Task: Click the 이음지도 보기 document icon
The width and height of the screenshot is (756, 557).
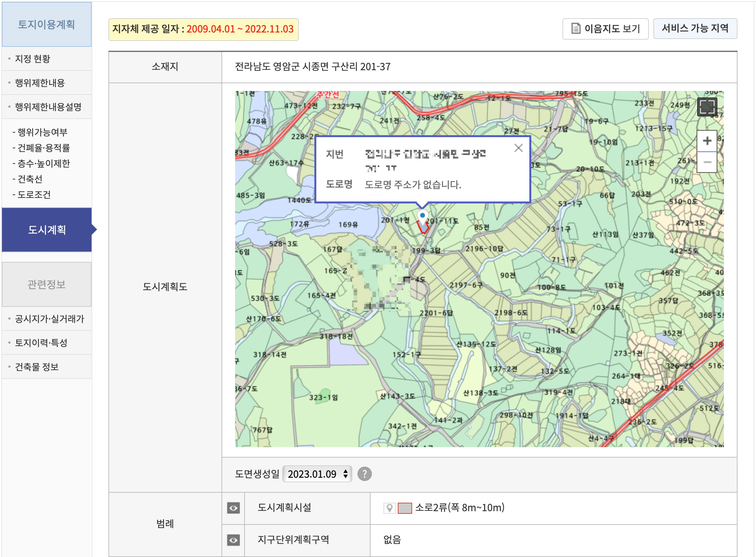Action: [x=577, y=29]
